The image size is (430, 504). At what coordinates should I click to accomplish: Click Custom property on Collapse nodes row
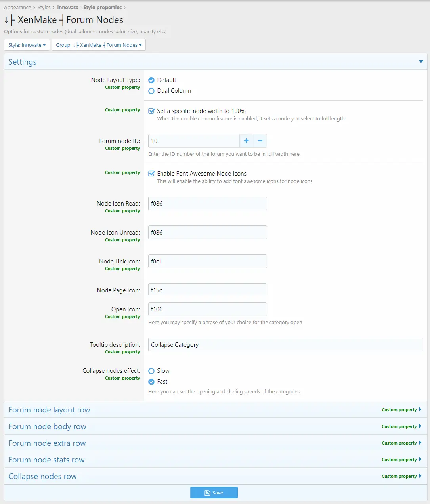399,476
